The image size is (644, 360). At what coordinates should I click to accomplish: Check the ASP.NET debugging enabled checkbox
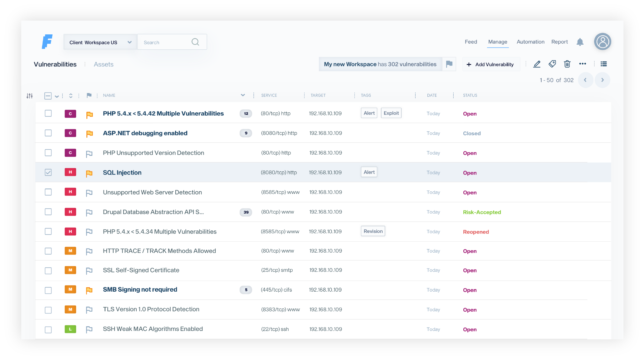tap(48, 133)
